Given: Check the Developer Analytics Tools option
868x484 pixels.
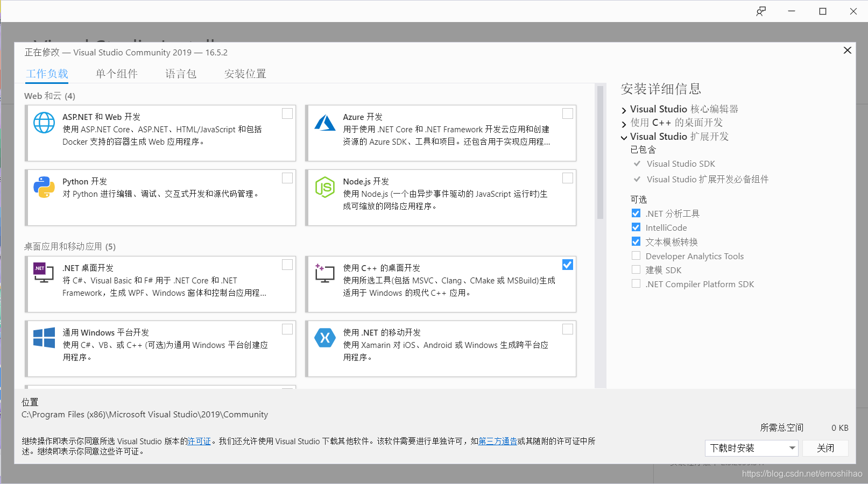Looking at the screenshot, I should pos(636,255).
